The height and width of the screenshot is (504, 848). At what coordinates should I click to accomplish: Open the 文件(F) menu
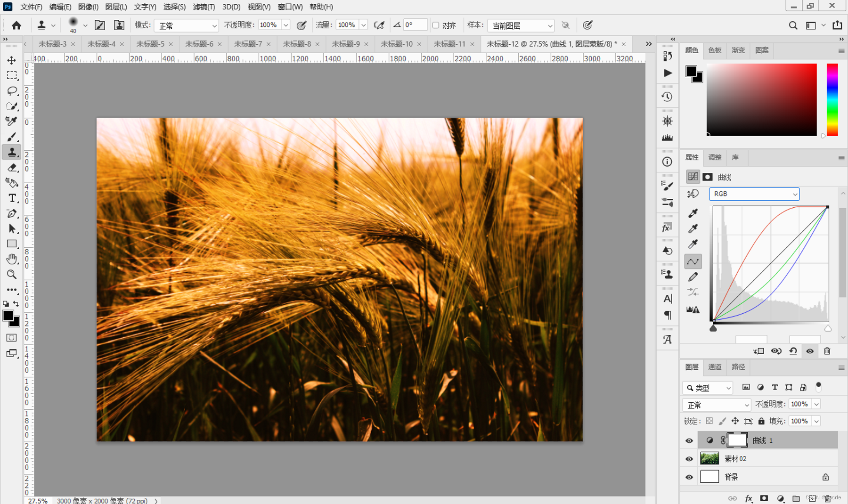(31, 7)
